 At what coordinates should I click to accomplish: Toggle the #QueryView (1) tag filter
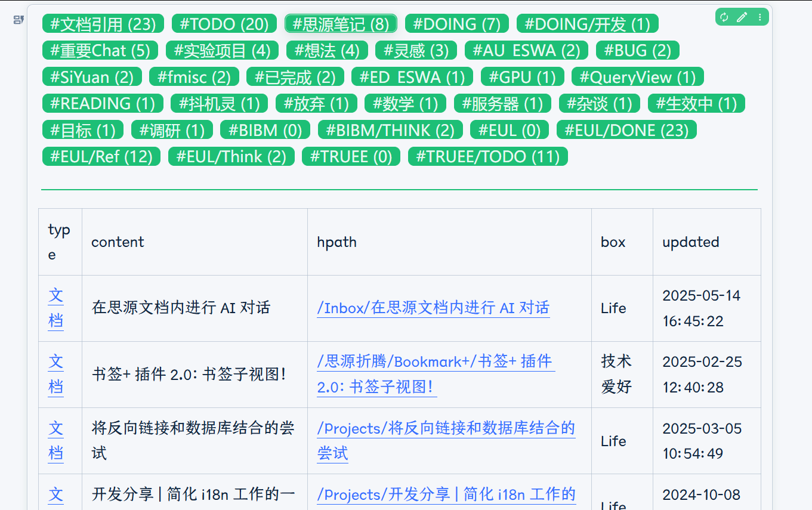point(638,76)
